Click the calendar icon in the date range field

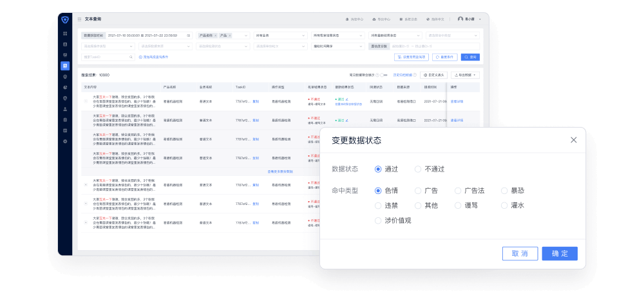pyautogui.click(x=189, y=36)
